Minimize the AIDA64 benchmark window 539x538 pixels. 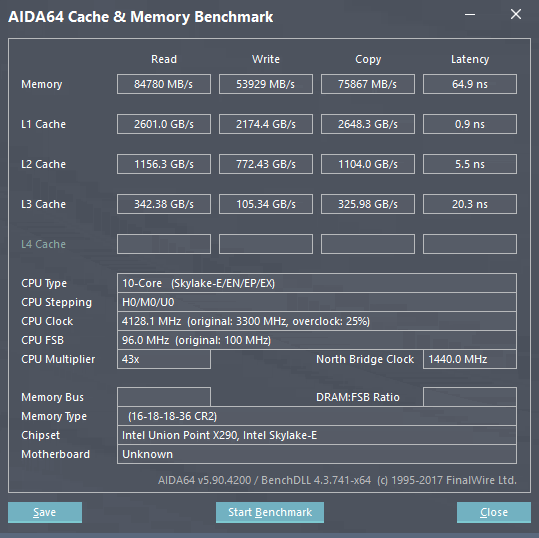coord(470,14)
